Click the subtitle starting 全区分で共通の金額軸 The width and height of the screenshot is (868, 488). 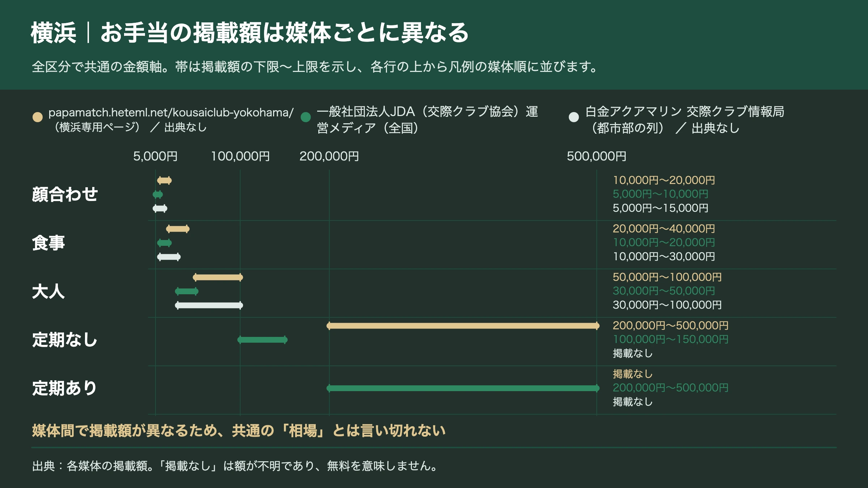click(x=316, y=67)
